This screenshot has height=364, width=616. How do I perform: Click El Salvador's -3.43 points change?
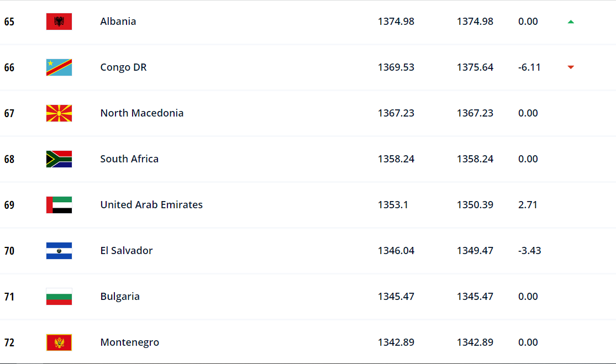(529, 251)
